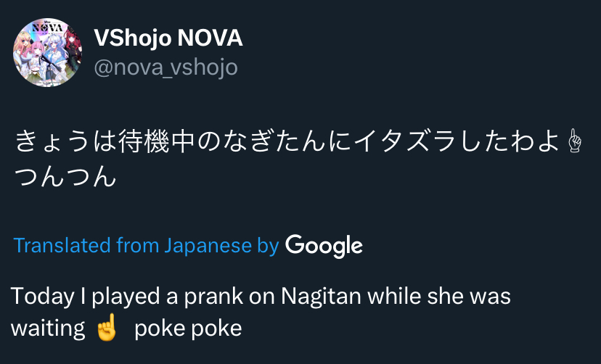Click 'きょうは' at the tweet's start
The width and height of the screenshot is (601, 364).
pyautogui.click(x=64, y=142)
